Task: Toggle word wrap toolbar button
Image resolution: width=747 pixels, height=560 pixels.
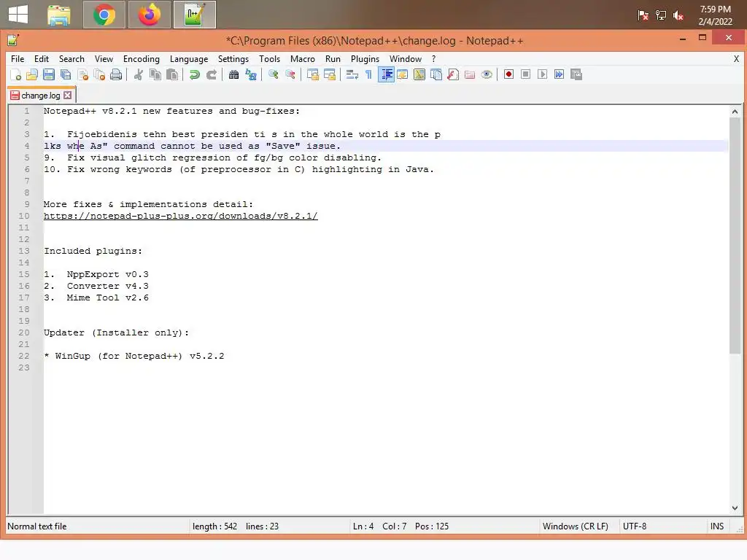Action: pyautogui.click(x=352, y=75)
